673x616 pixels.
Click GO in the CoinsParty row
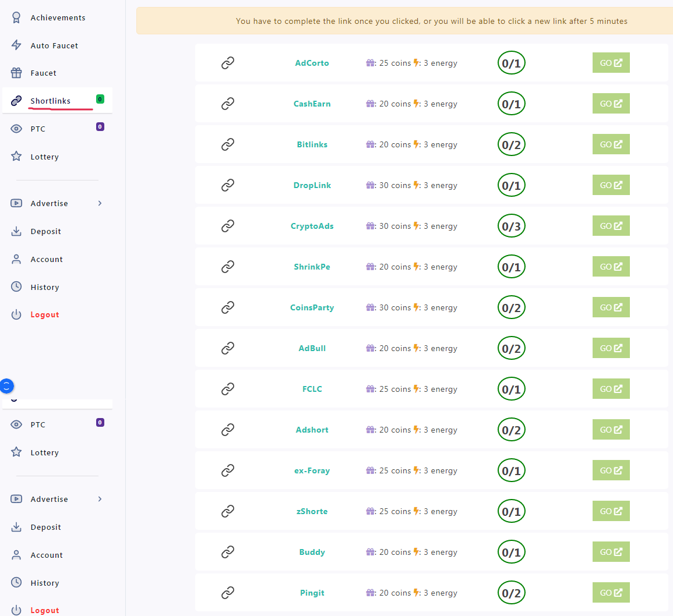(611, 307)
